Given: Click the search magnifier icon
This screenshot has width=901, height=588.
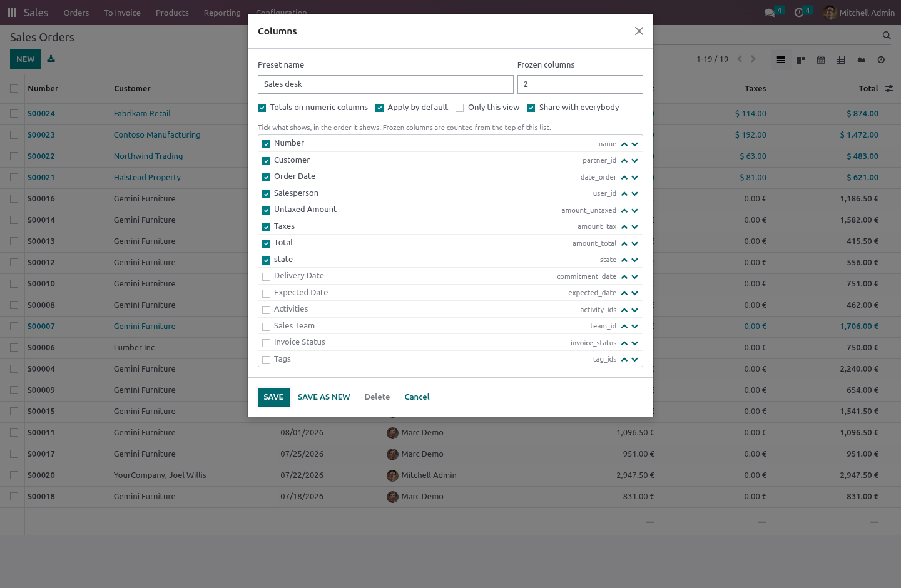Looking at the screenshot, I should tap(887, 36).
